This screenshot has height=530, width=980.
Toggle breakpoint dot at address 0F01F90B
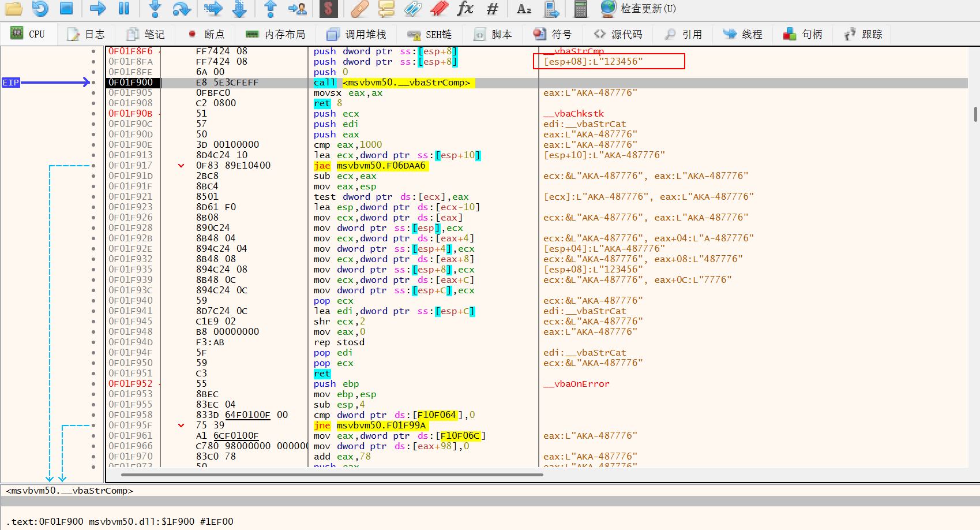tap(93, 114)
